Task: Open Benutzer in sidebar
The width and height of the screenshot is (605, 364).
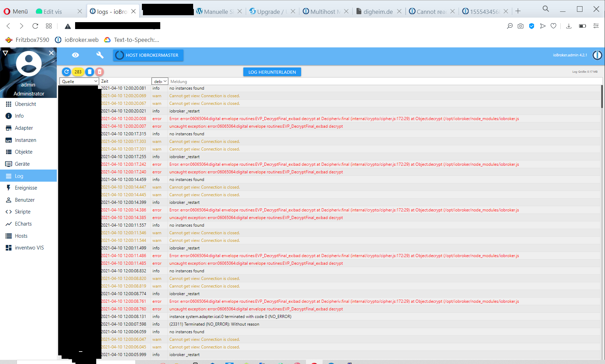Action: tap(28, 200)
